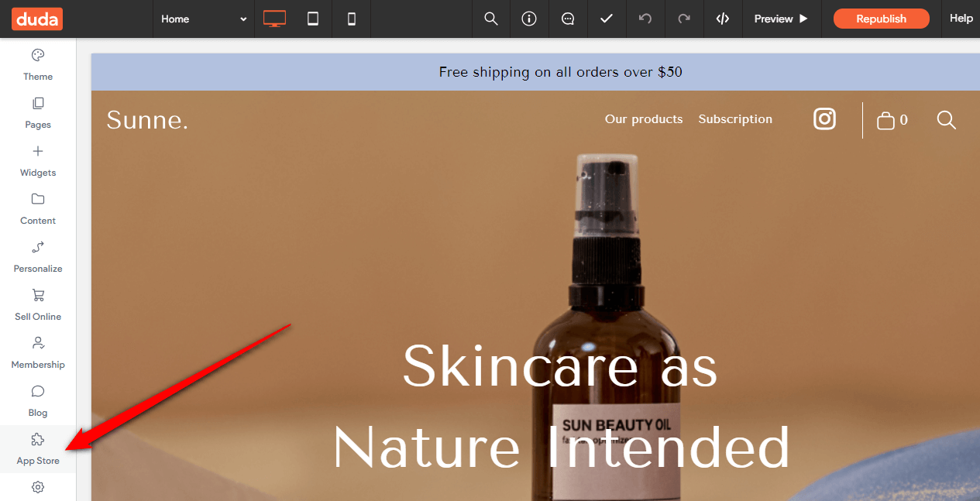Switch to desktop view
This screenshot has width=980, height=501.
[274, 19]
